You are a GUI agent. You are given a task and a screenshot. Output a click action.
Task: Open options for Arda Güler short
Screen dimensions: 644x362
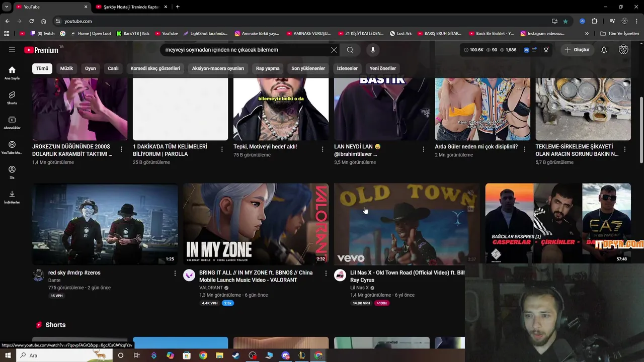pyautogui.click(x=524, y=149)
